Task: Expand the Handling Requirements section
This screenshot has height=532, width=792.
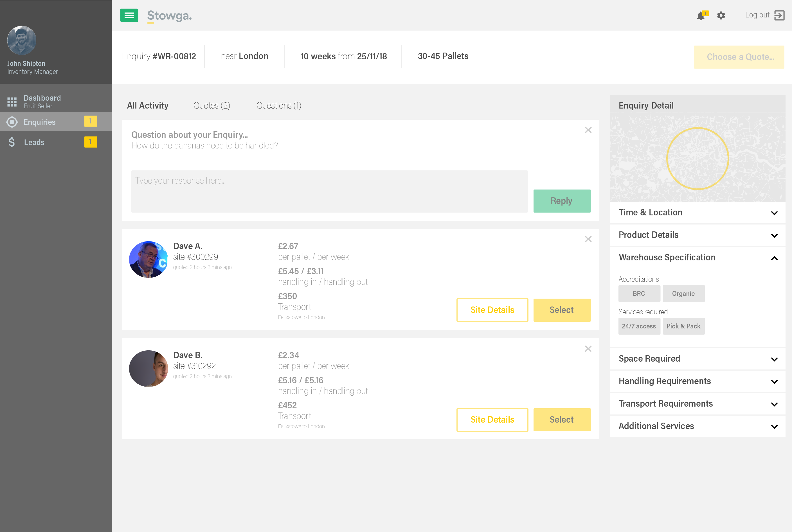Action: tap(697, 381)
